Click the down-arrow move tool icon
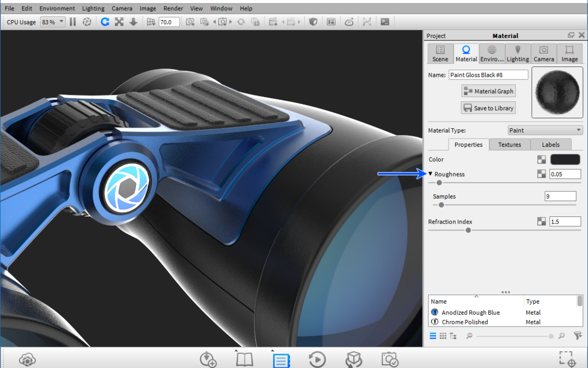 (133, 22)
